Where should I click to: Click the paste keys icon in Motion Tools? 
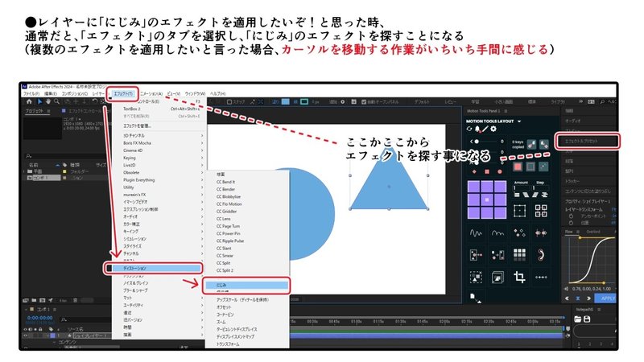point(544,145)
